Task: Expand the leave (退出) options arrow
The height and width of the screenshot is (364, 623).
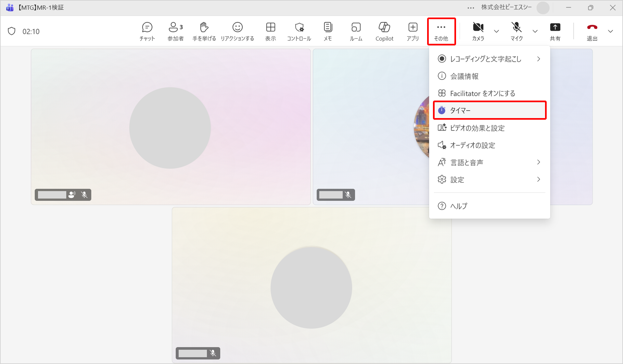Action: 610,31
